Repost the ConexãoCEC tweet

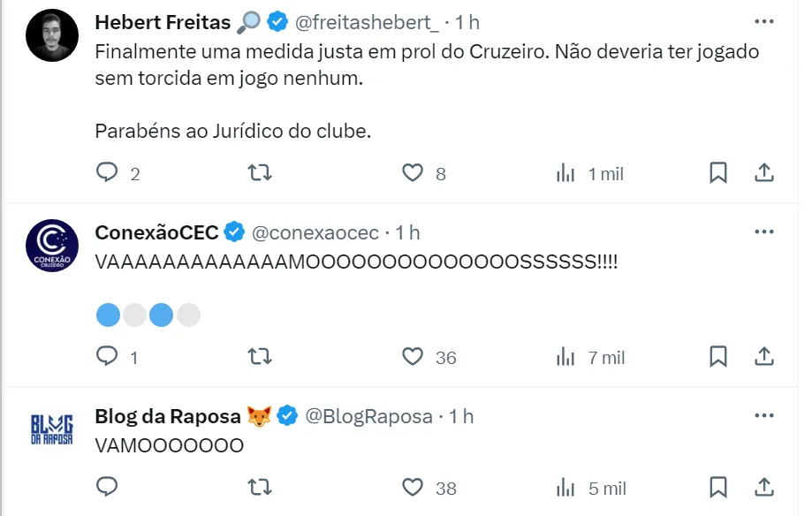(x=260, y=357)
